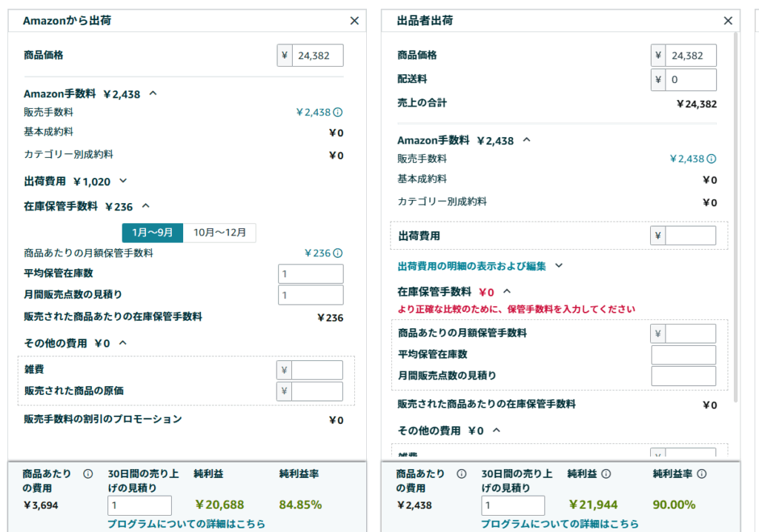Screen dimensions: 759x532
Task: Select the 1月〜9月 storage period
Action: (x=152, y=233)
